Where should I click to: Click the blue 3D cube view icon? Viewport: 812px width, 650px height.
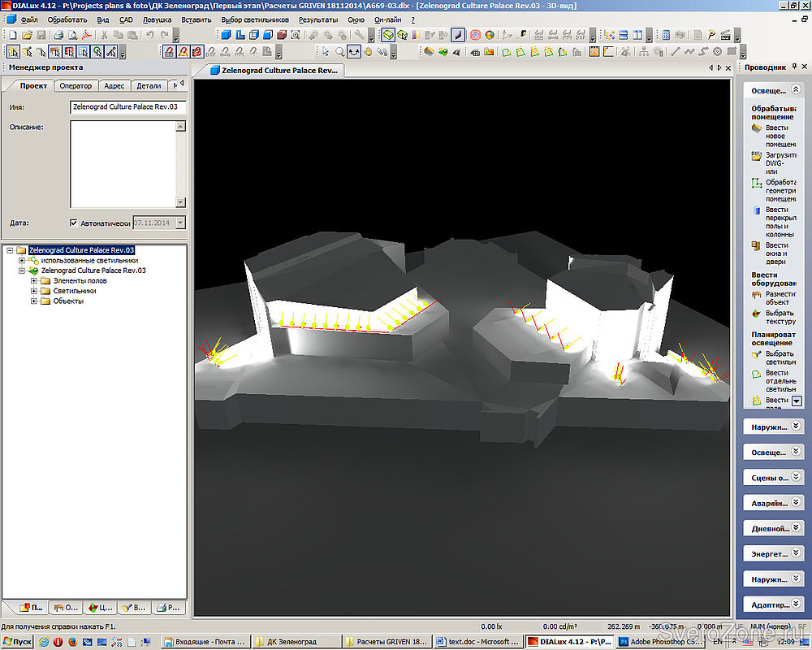tap(227, 35)
